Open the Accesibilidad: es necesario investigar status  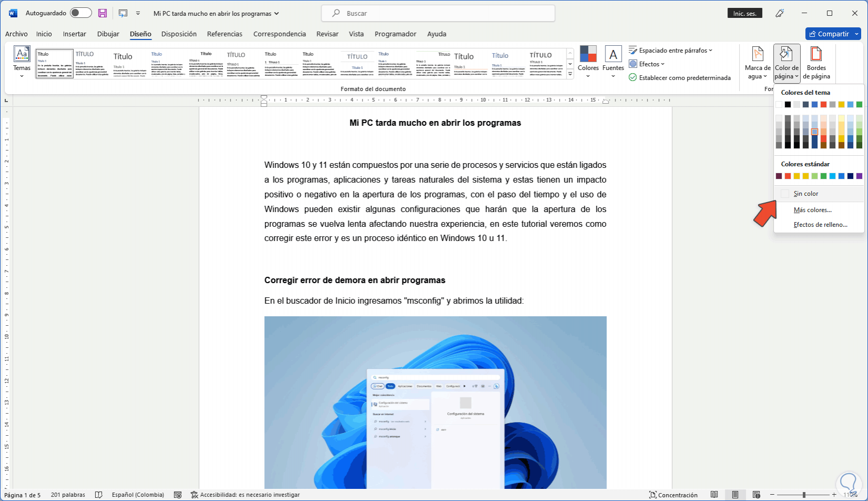(x=245, y=495)
